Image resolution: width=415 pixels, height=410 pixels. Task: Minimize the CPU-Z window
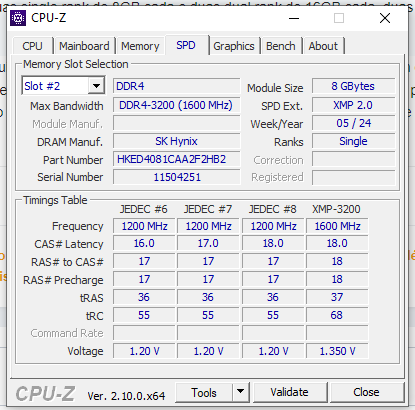294,18
